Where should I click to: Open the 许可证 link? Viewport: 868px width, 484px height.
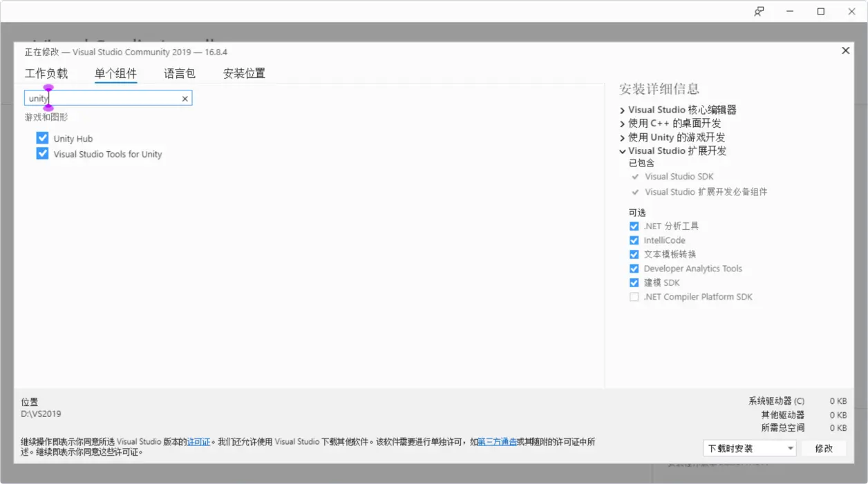pos(198,442)
